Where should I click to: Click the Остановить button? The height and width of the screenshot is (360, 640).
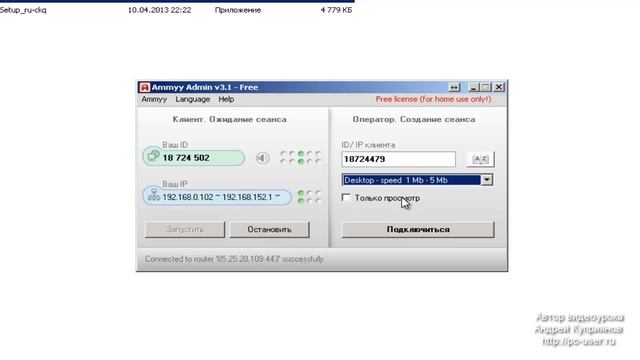click(269, 229)
